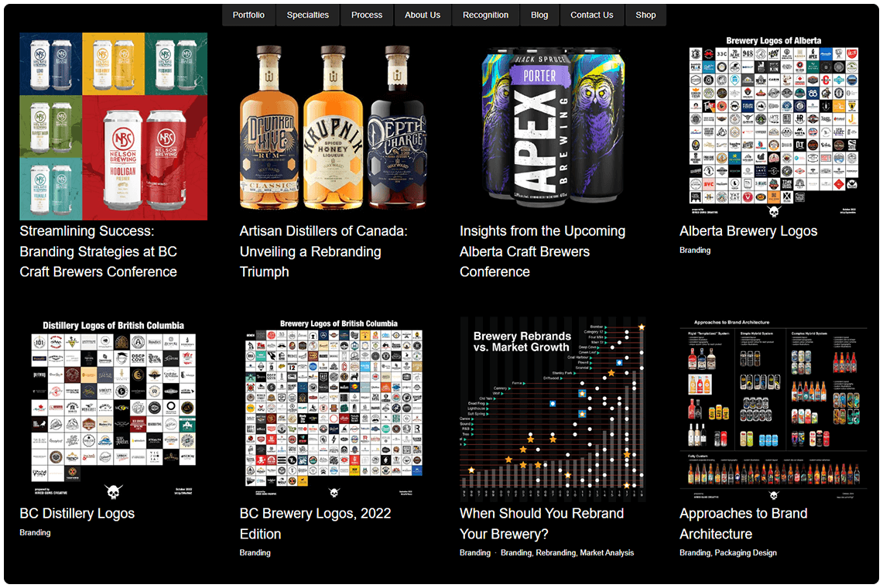Open 'When Should You Rebrand Your Brewery?' title
Screen dimensions: 883x588
click(542, 524)
